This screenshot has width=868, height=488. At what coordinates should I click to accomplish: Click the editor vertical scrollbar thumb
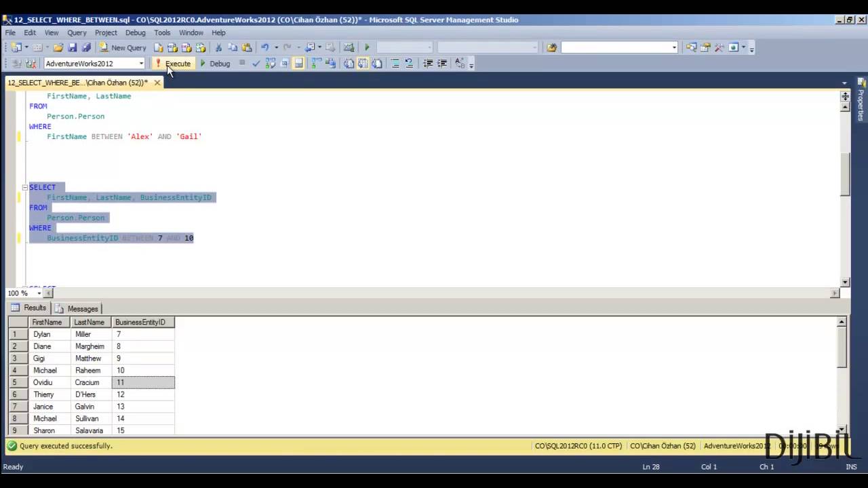(x=845, y=174)
